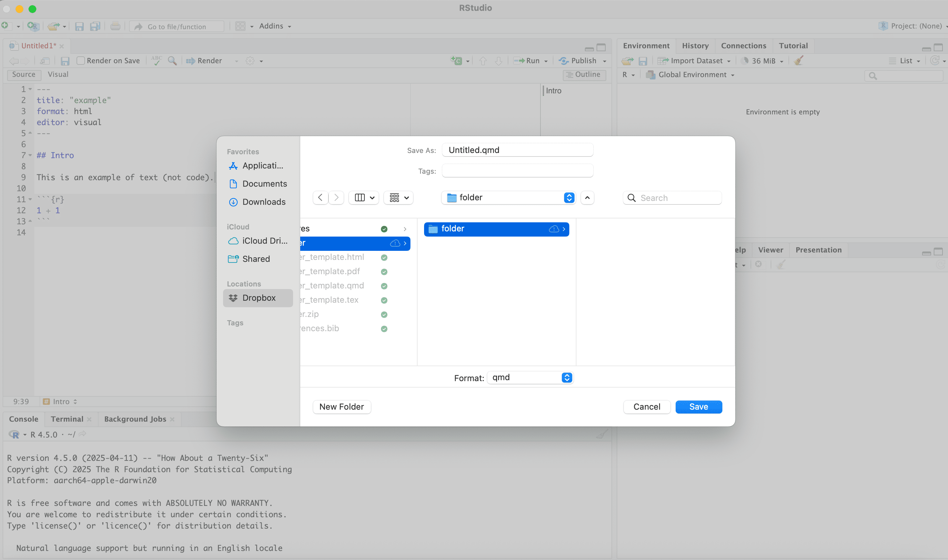Viewport: 948px width, 560px height.
Task: Open iCloud Drive in dialog sidebar
Action: [264, 241]
